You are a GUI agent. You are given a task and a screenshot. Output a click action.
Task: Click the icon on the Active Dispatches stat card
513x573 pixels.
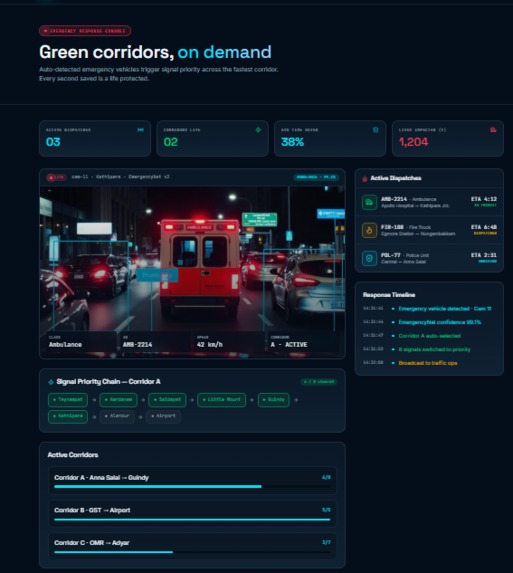coord(140,130)
